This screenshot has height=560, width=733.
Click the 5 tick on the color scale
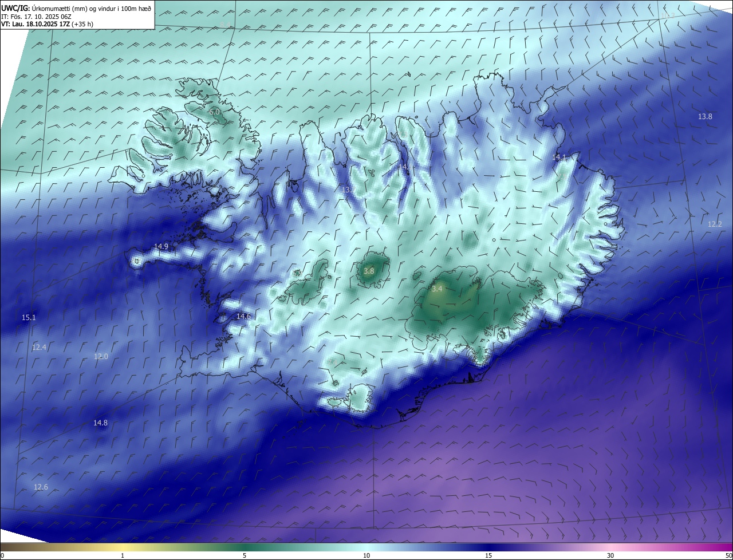(x=245, y=555)
